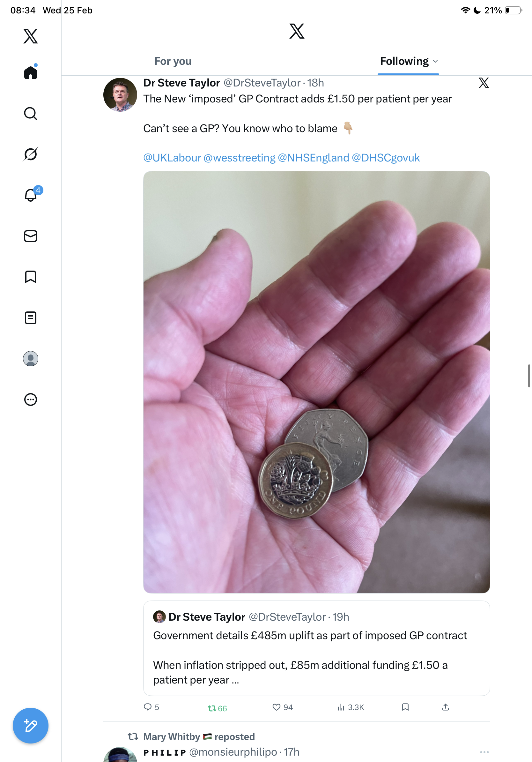Open Bookmarks in the sidebar
This screenshot has height=762, width=532.
tap(31, 277)
